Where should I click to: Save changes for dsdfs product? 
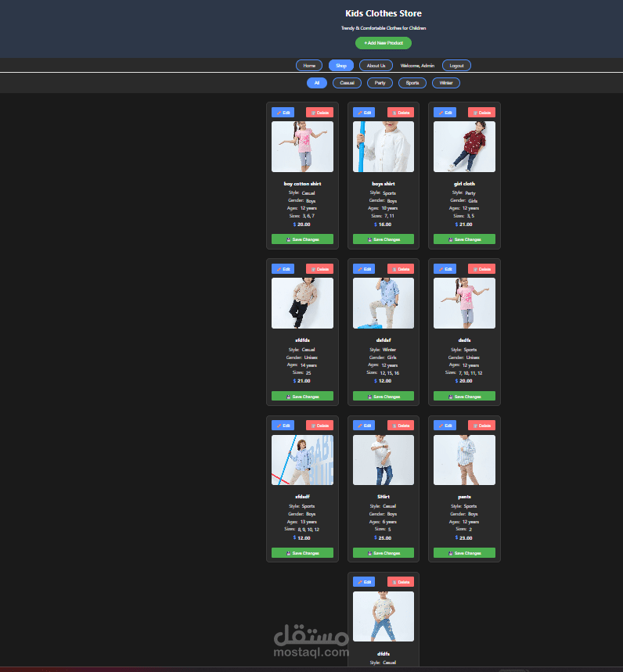click(464, 397)
